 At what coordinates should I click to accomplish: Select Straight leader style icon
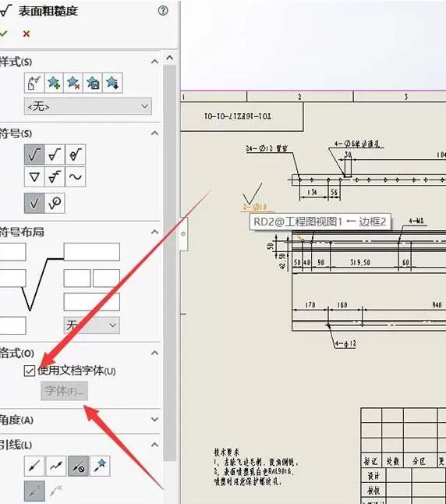click(x=34, y=491)
